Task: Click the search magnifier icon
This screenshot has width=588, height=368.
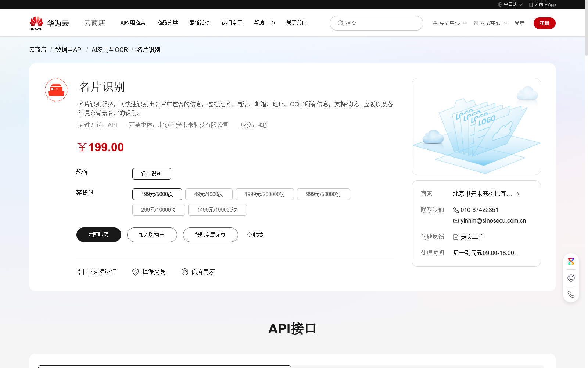Action: (x=340, y=23)
